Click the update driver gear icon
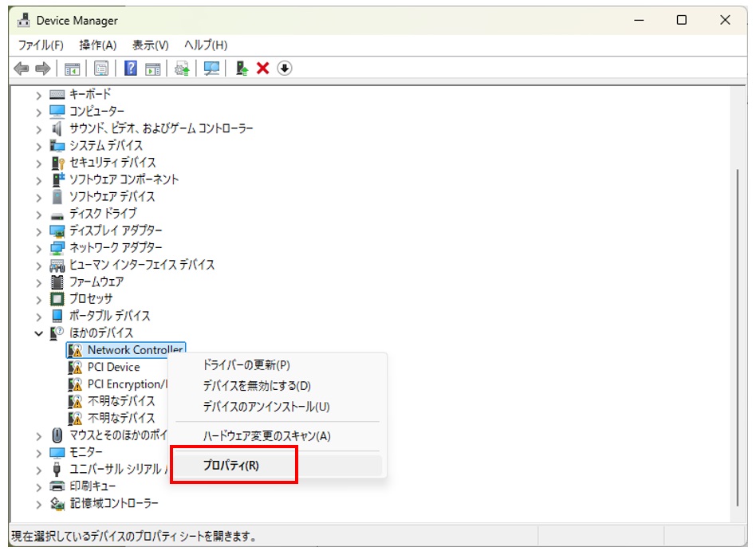 [x=182, y=68]
